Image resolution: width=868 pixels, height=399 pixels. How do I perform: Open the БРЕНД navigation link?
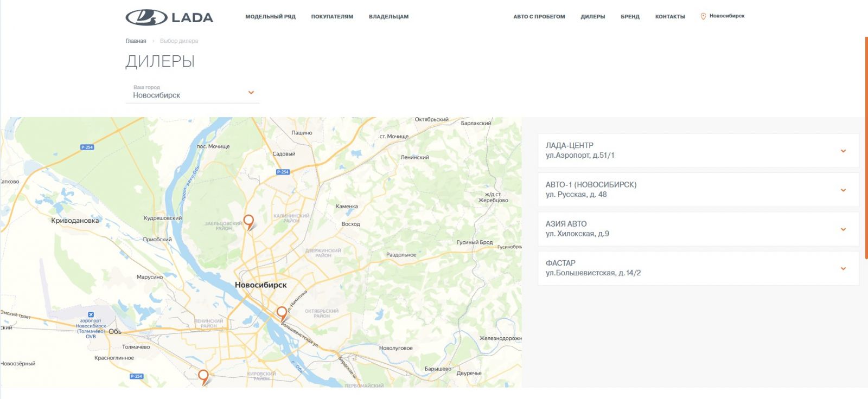(630, 17)
